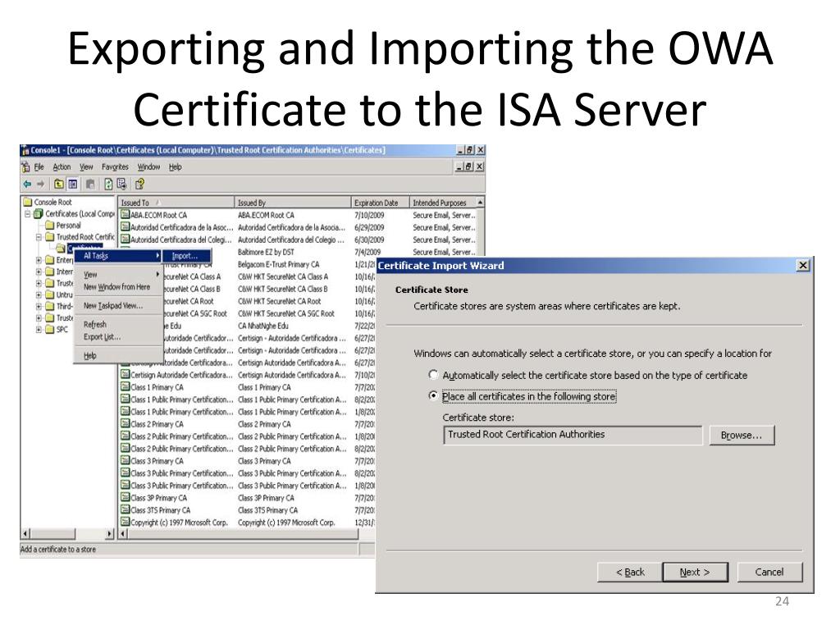The image size is (840, 630).
Task: Click the Personal folder icon
Action: pyautogui.click(x=50, y=226)
